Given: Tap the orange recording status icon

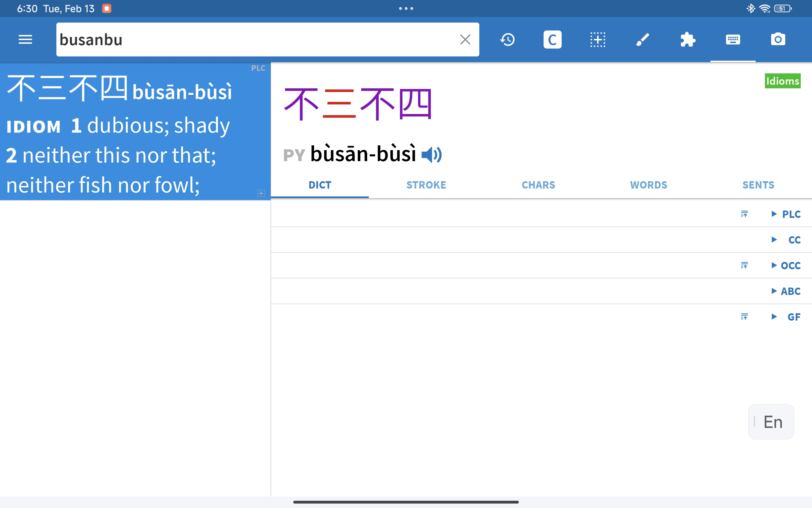Looking at the screenshot, I should pos(107,8).
